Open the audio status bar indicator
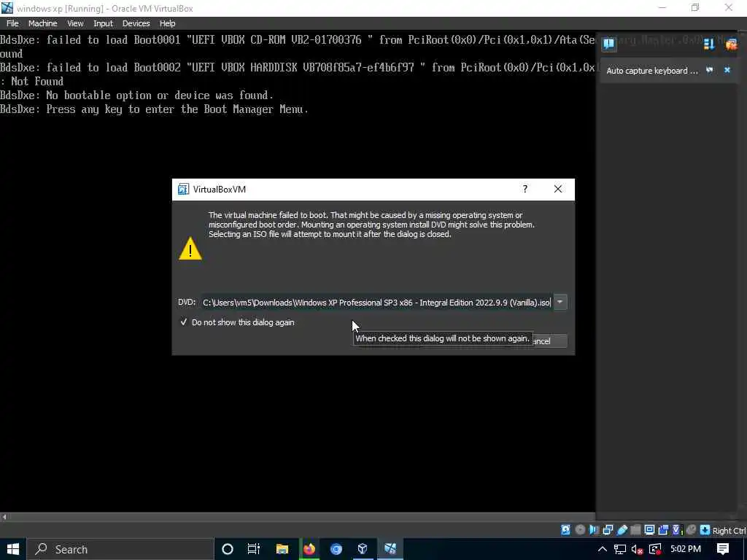This screenshot has height=560, width=747. click(594, 529)
